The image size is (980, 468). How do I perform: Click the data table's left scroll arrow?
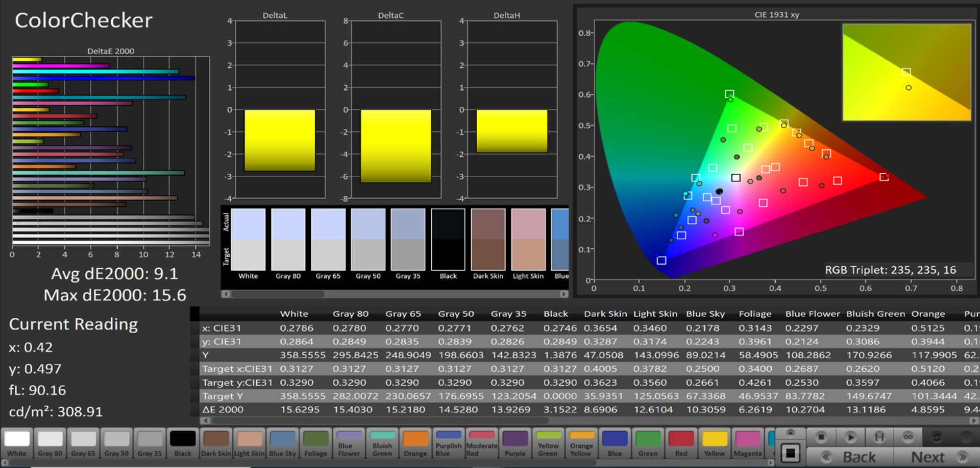coord(205,420)
